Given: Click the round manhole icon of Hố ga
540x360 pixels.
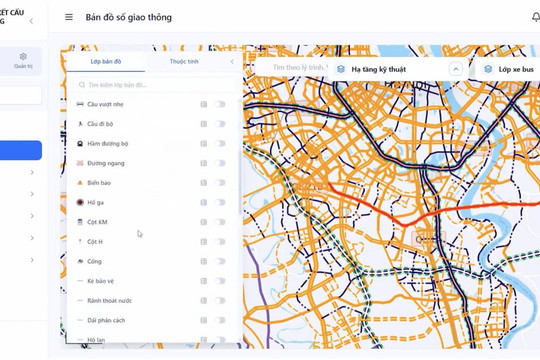Looking at the screenshot, I should click(80, 202).
